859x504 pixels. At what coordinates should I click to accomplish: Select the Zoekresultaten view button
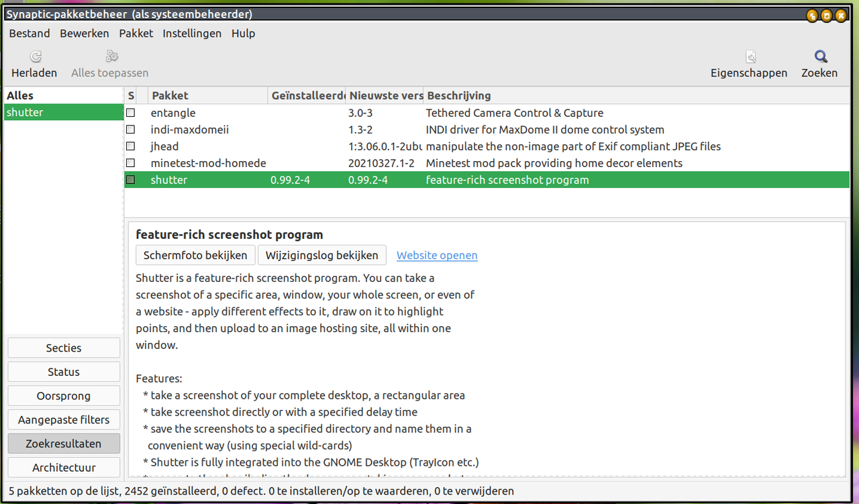(x=64, y=444)
